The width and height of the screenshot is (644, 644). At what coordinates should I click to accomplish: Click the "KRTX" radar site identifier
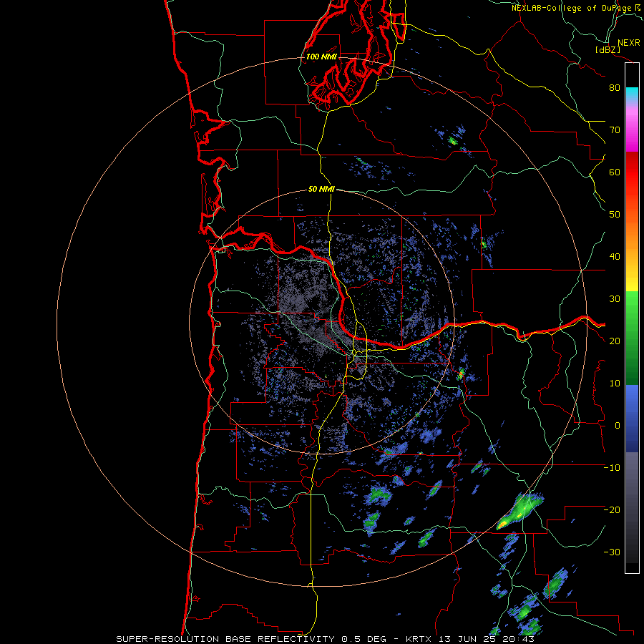coord(420,639)
